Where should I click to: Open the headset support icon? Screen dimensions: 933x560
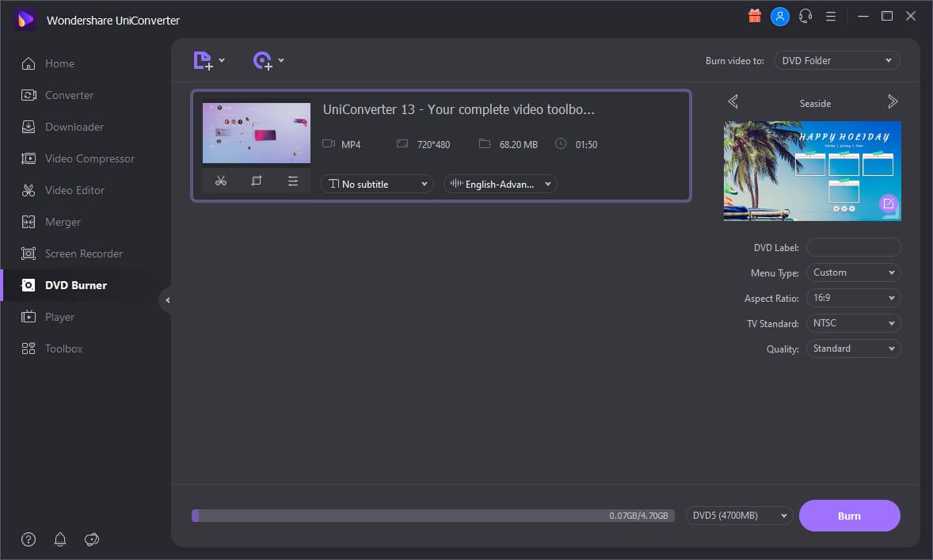[805, 16]
